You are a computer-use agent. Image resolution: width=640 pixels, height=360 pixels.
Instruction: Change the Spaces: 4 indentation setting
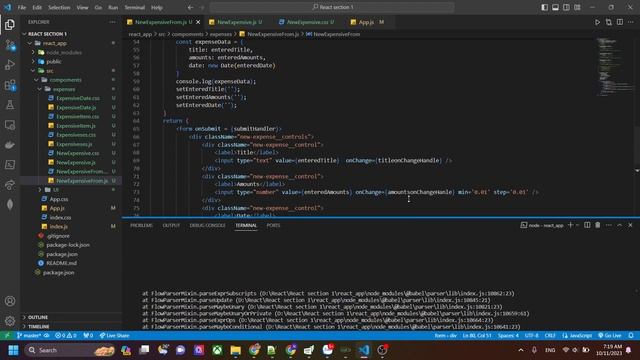coord(508,336)
